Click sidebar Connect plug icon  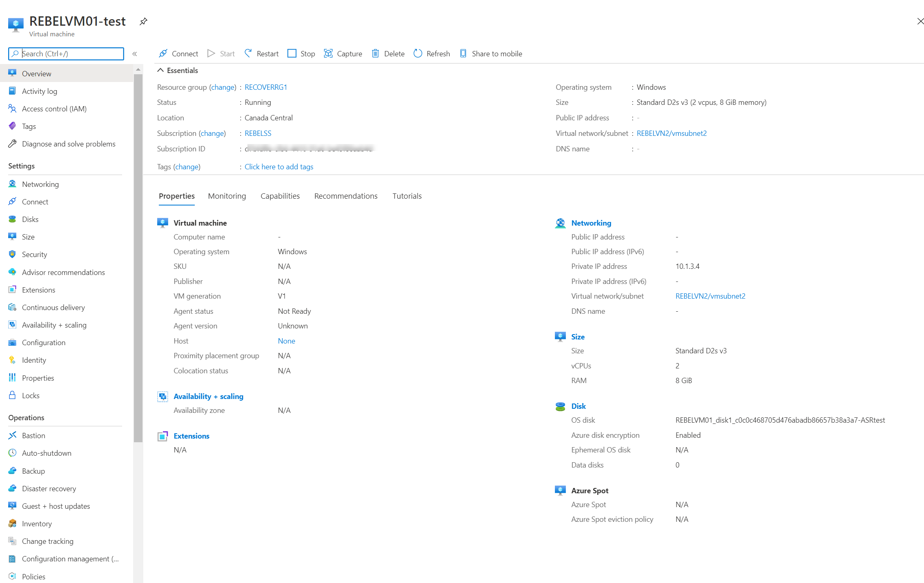click(12, 202)
